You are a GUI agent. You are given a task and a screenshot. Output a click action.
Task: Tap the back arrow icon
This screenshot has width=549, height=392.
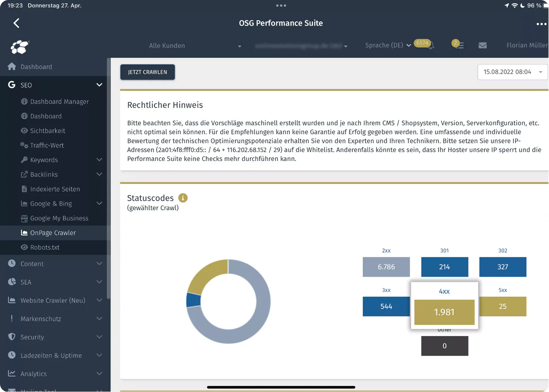pos(16,23)
